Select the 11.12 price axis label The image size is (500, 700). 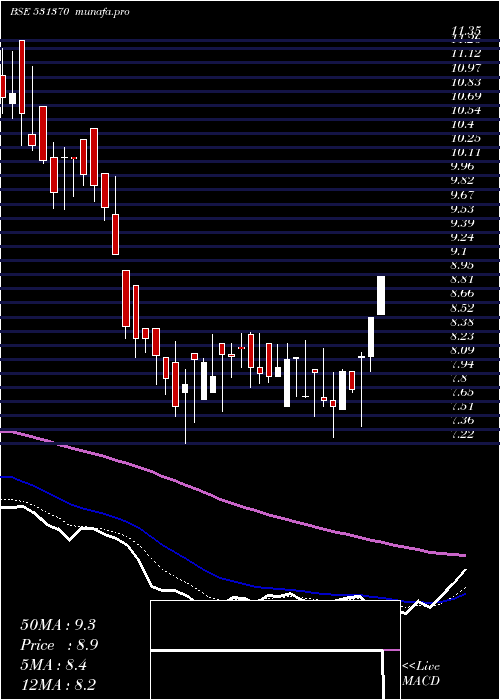(x=466, y=54)
